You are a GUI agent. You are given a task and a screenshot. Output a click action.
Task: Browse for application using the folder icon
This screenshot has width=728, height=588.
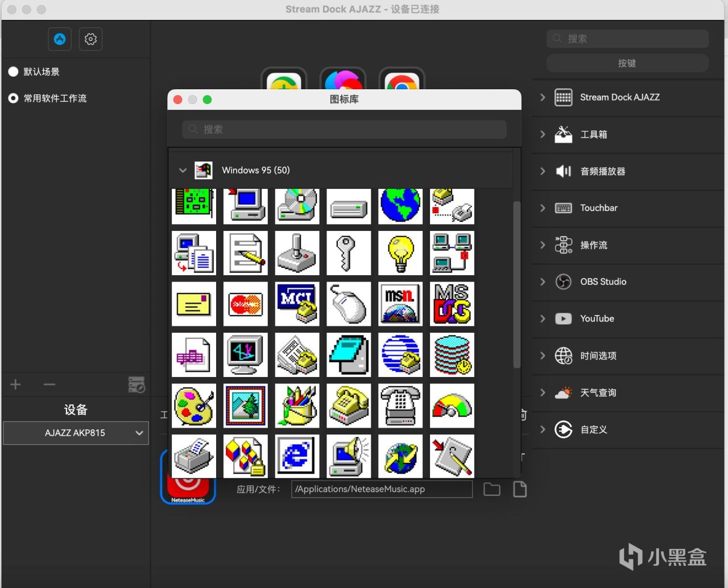pos(492,489)
